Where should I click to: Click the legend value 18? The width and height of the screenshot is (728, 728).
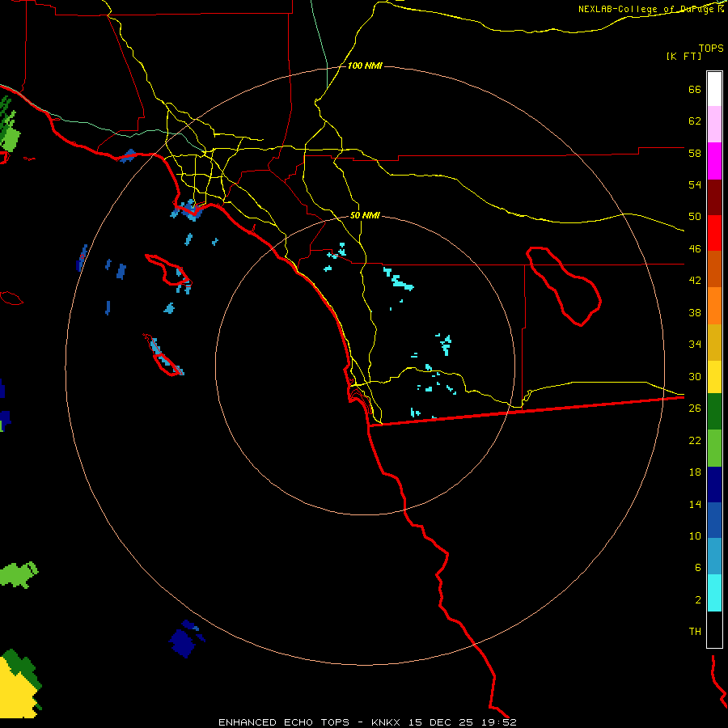point(695,472)
